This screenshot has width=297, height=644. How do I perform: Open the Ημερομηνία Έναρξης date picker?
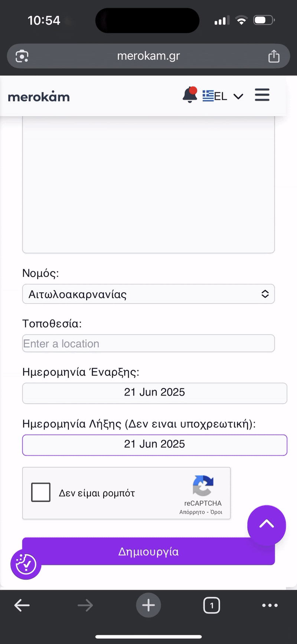pyautogui.click(x=154, y=393)
